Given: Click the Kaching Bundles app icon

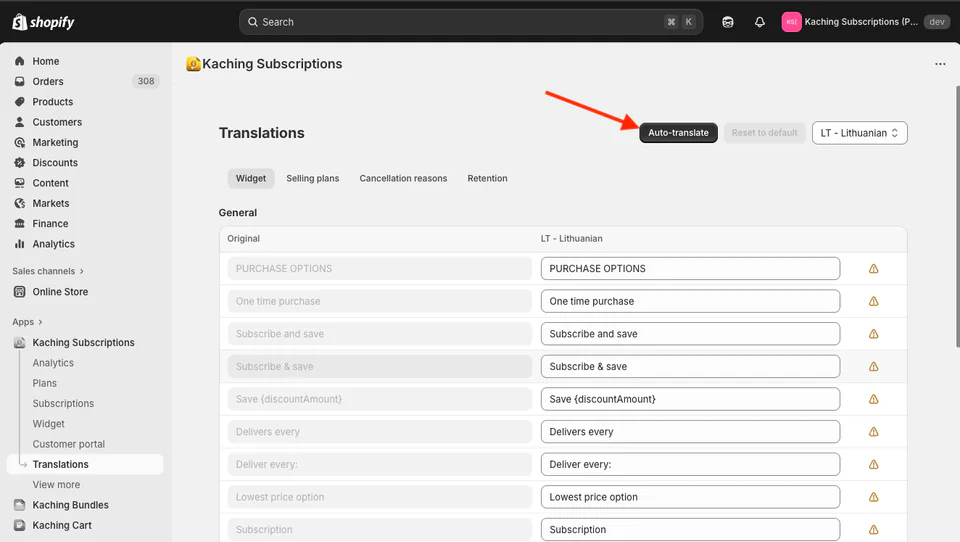Looking at the screenshot, I should click(20, 505).
